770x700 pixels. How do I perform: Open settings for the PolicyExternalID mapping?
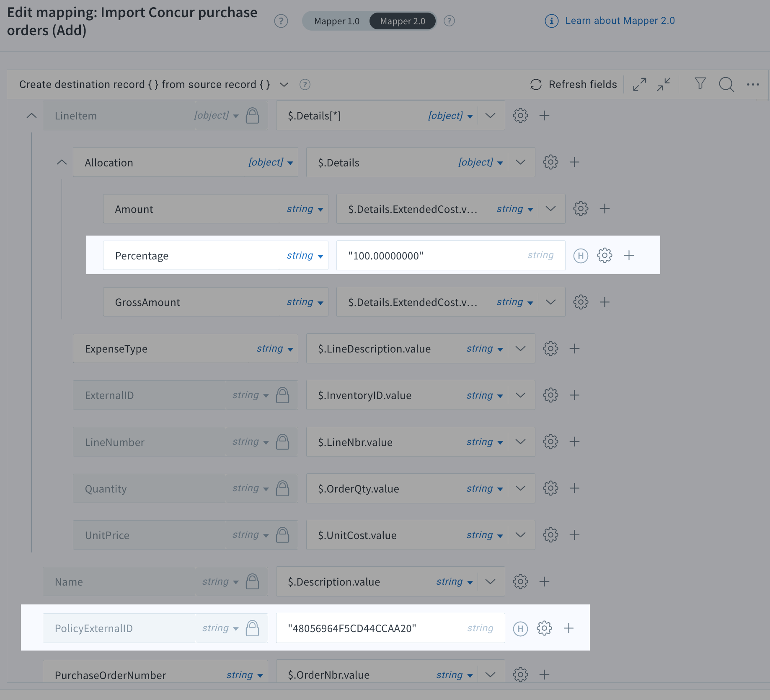pos(544,628)
